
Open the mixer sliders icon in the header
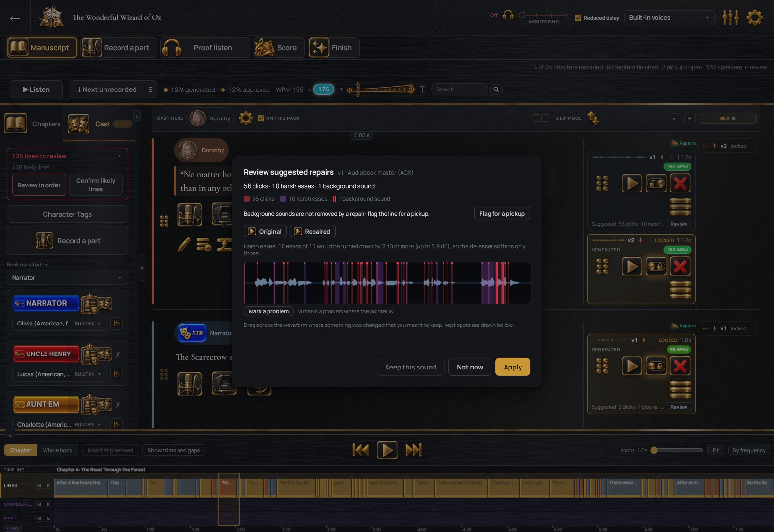(x=730, y=17)
